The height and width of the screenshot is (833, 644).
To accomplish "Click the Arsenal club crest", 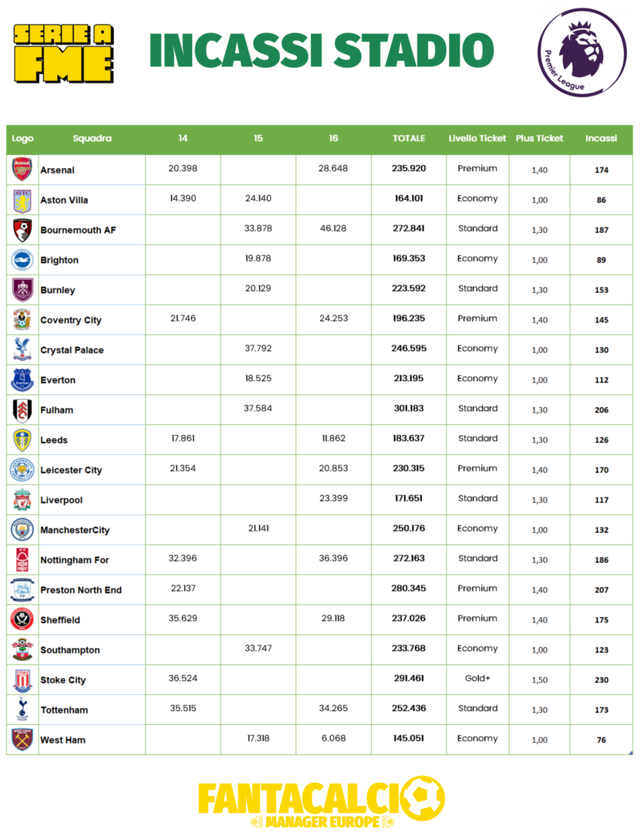I will 22,170.
